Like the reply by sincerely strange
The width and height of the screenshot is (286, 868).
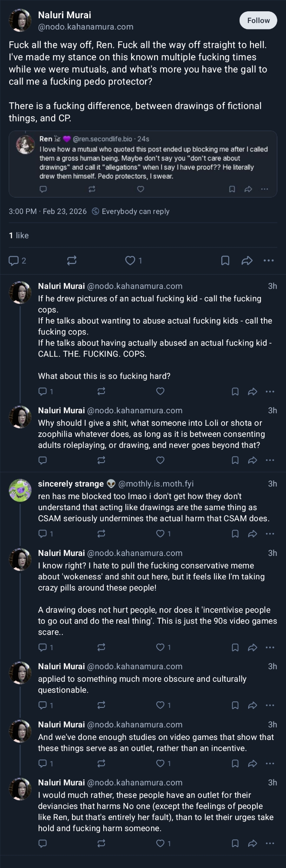click(160, 533)
